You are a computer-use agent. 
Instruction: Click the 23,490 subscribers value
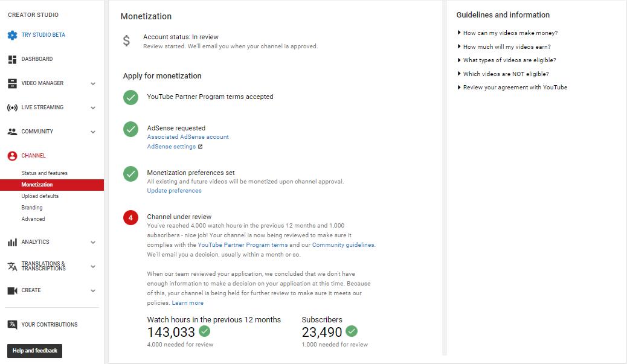[x=322, y=332]
